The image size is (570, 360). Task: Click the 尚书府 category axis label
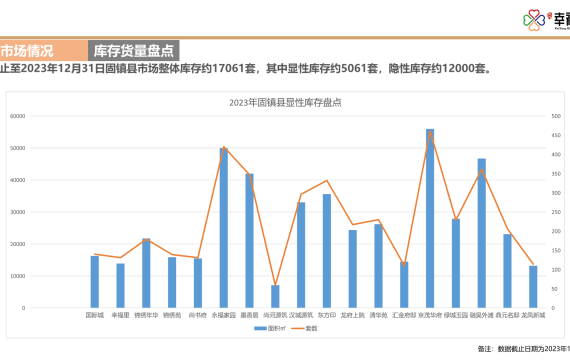coord(198,315)
